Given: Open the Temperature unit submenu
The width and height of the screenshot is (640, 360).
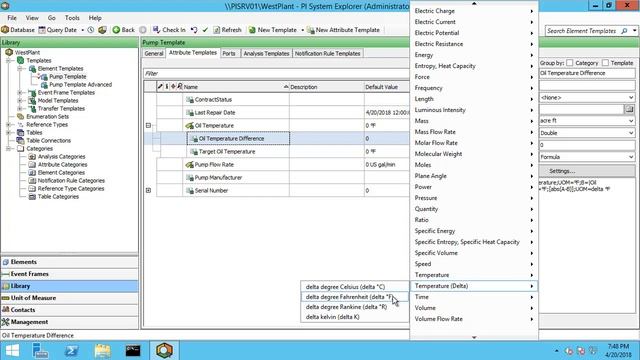Looking at the screenshot, I should (474, 275).
